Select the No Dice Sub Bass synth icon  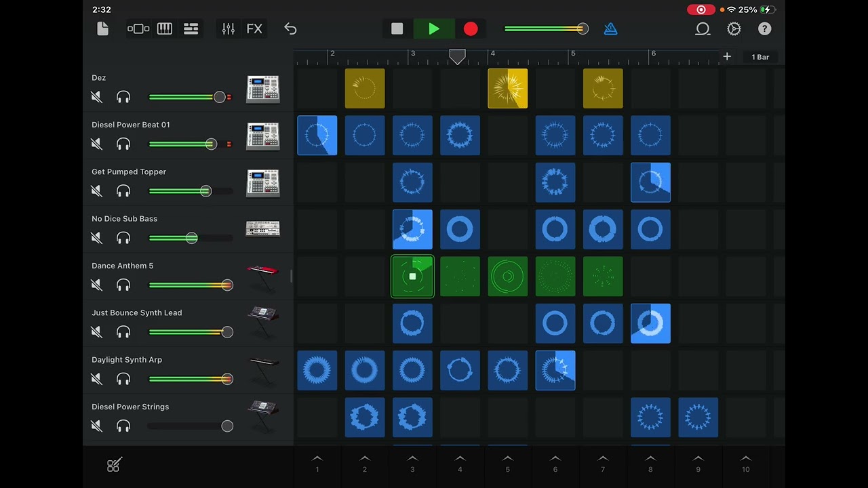tap(263, 228)
